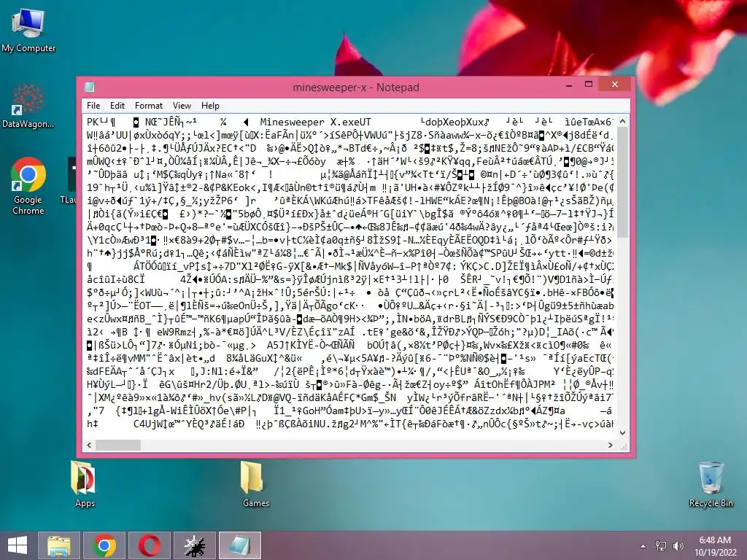Click the vertical scrollbar thumb
The width and height of the screenshot is (747, 560).
pos(623,182)
